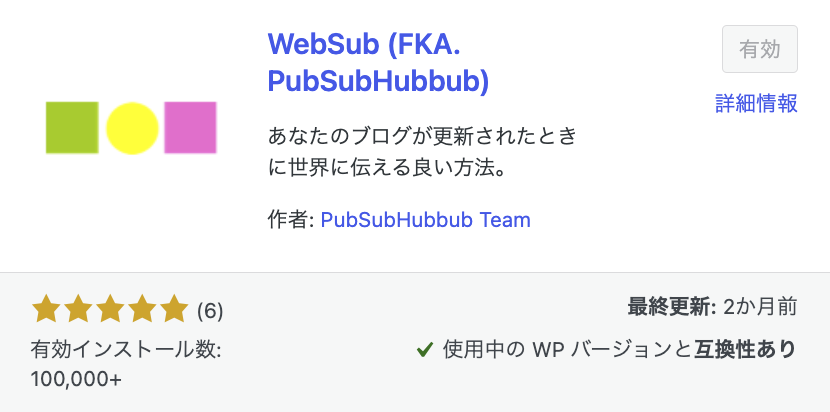Click the plugin description starting あなたのブログ
This screenshot has height=412, width=830.
(422, 153)
